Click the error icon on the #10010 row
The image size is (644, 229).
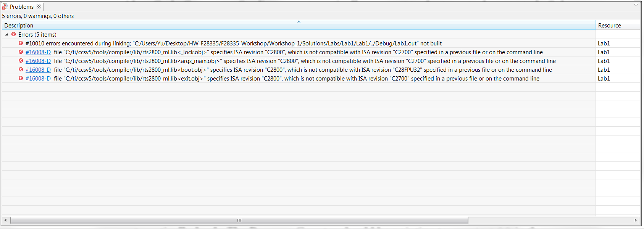[x=21, y=43]
